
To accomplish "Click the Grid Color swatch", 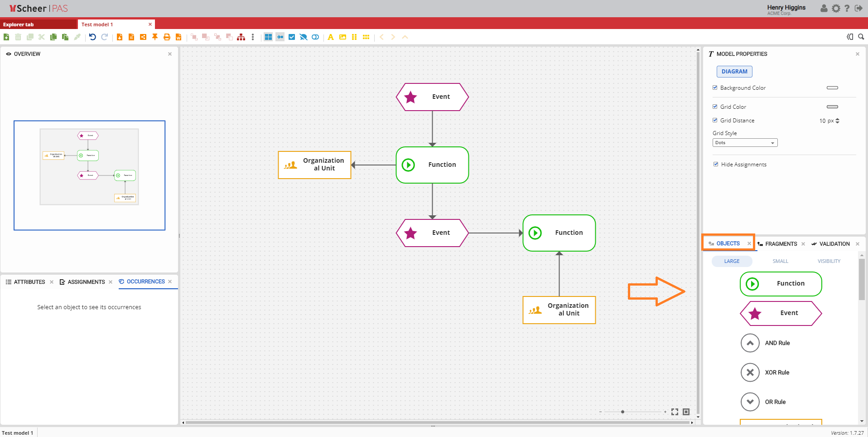I will (x=832, y=107).
